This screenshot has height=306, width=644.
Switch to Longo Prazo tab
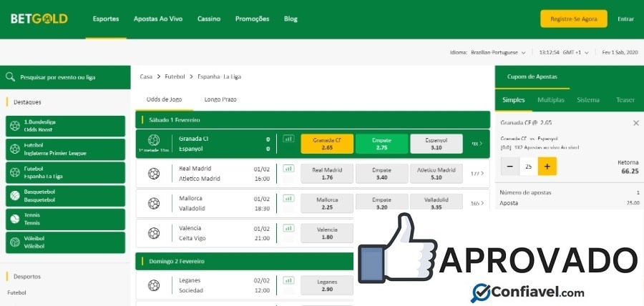220,99
